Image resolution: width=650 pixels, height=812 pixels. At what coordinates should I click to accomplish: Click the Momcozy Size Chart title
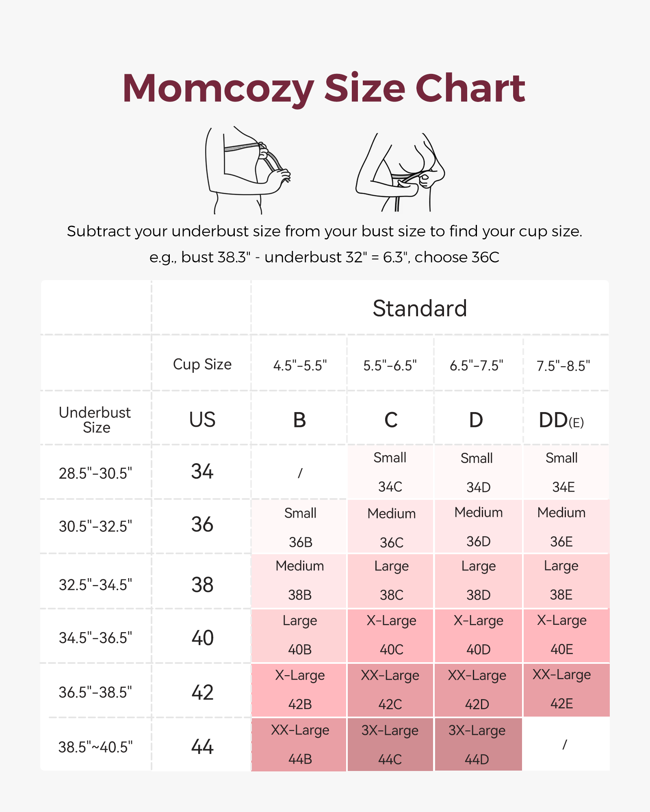pos(324,88)
